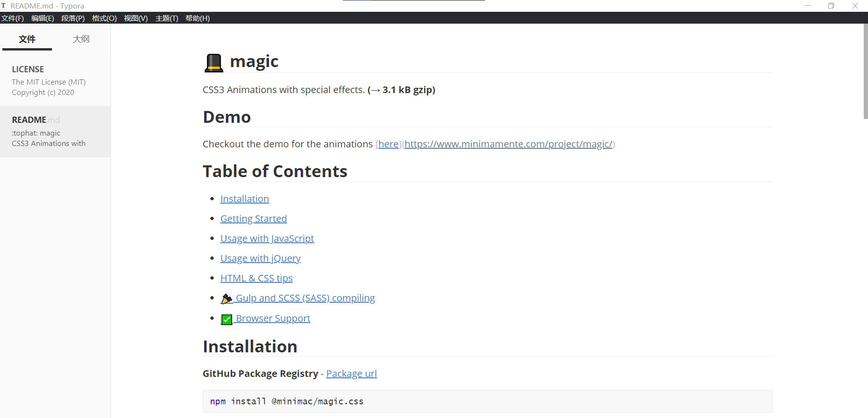Screen dimensions: 868x418
Task: Click the Typora app icon in title bar
Action: point(4,6)
